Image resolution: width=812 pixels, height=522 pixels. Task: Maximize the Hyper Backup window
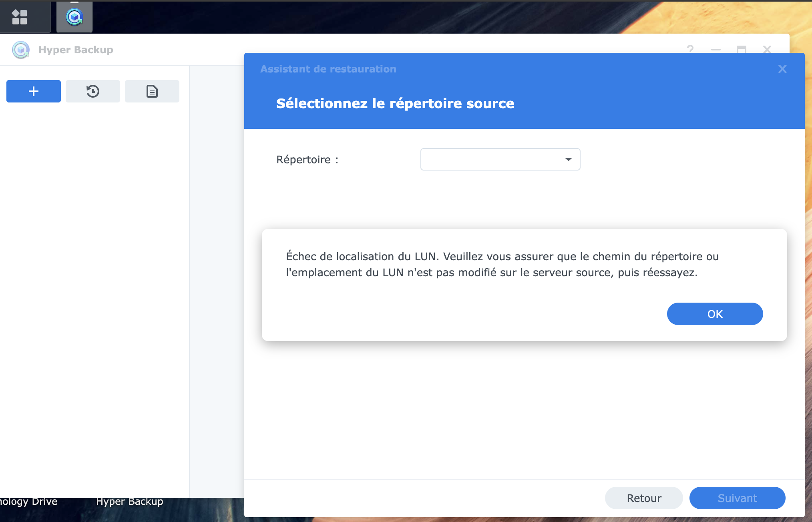(742, 49)
